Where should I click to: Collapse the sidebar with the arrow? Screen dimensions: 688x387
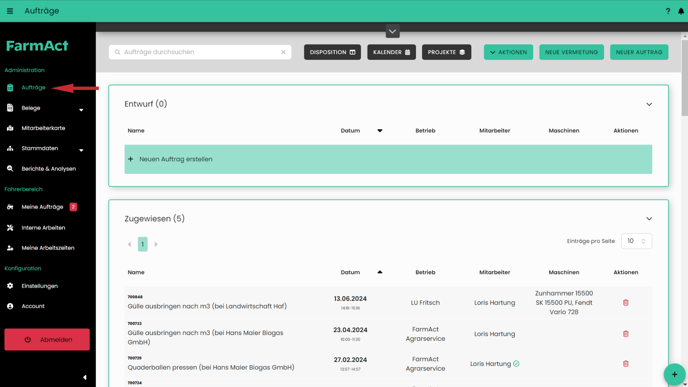[x=85, y=377]
